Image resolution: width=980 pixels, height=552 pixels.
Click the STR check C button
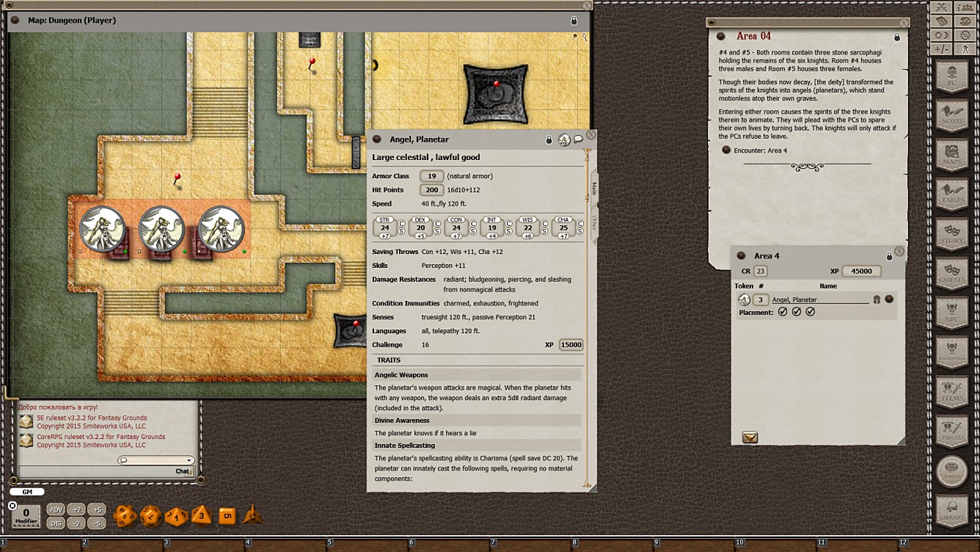(x=401, y=222)
